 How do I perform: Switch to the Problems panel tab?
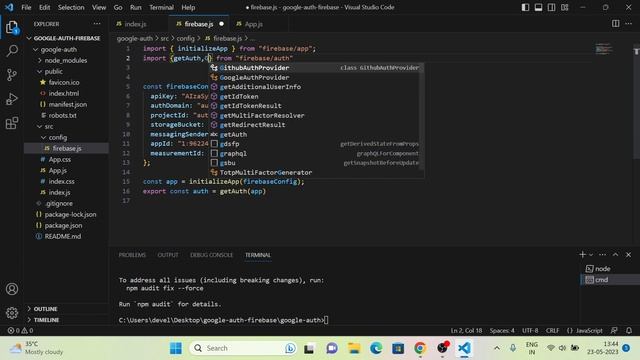coord(132,255)
